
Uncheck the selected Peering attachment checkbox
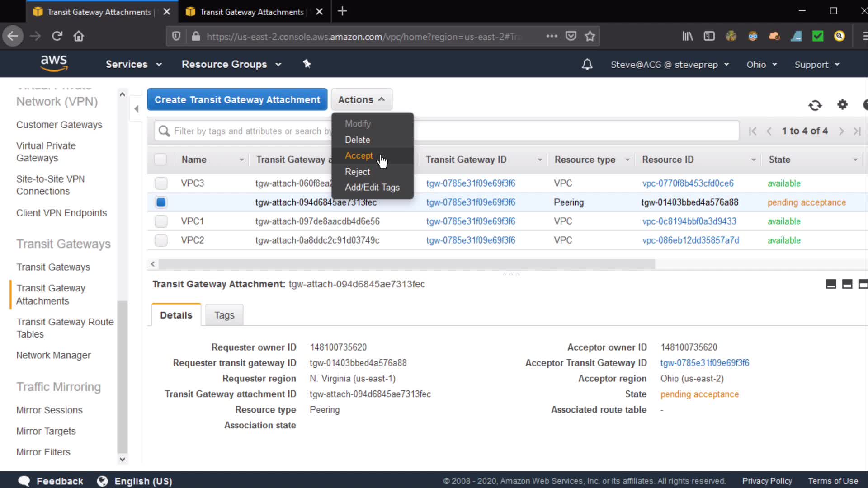[161, 202]
